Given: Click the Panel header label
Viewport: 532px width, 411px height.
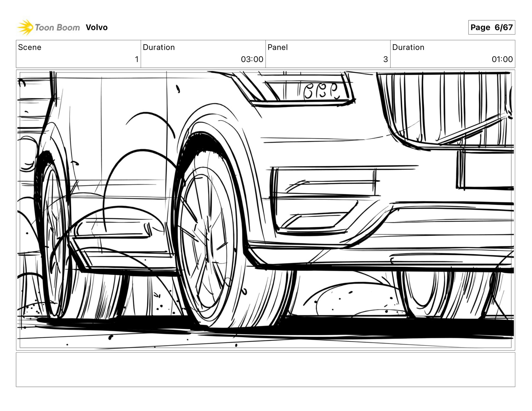Looking at the screenshot, I should point(277,47).
